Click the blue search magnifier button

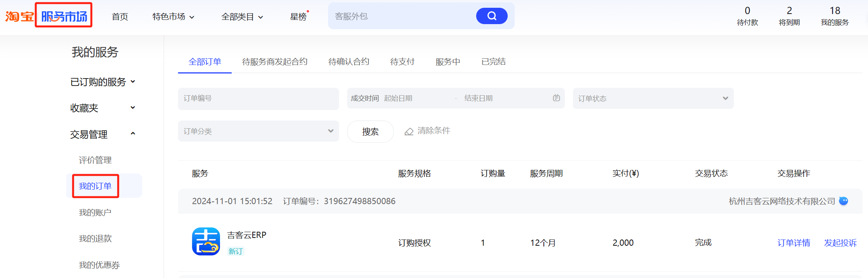pyautogui.click(x=492, y=16)
